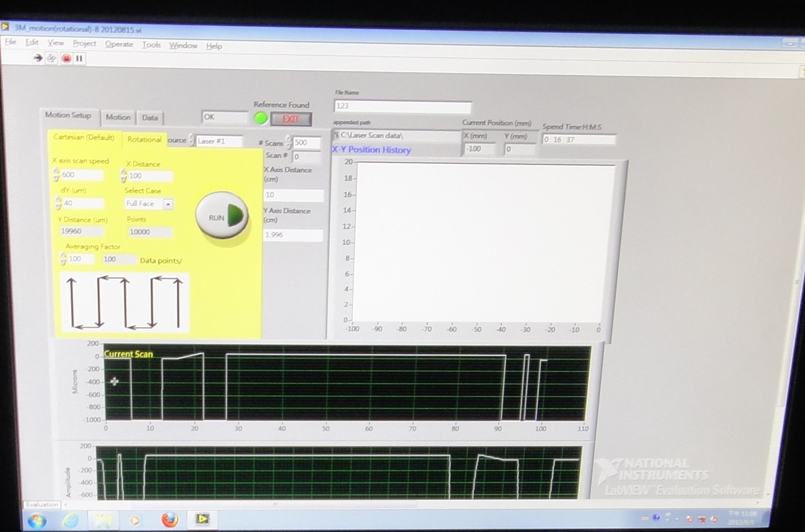The height and width of the screenshot is (532, 805).
Task: Click the red EXIT button
Action: 291,119
